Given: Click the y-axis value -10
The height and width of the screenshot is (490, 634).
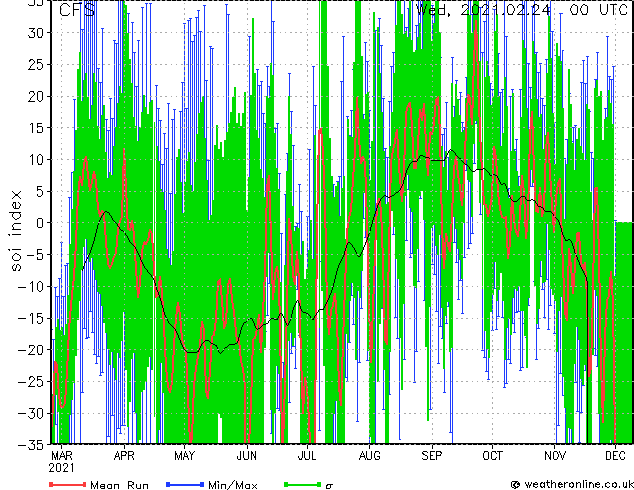Looking at the screenshot, I should [x=32, y=286].
